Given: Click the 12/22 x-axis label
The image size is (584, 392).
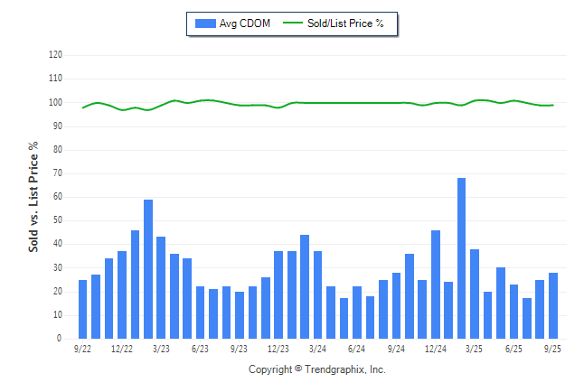Looking at the screenshot, I should click(x=122, y=349).
